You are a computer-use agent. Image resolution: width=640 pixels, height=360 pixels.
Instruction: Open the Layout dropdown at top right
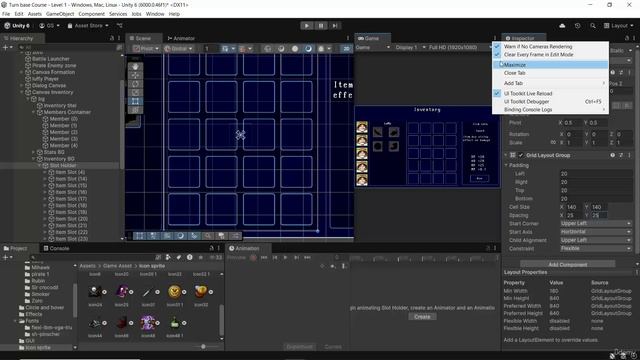click(x=618, y=26)
